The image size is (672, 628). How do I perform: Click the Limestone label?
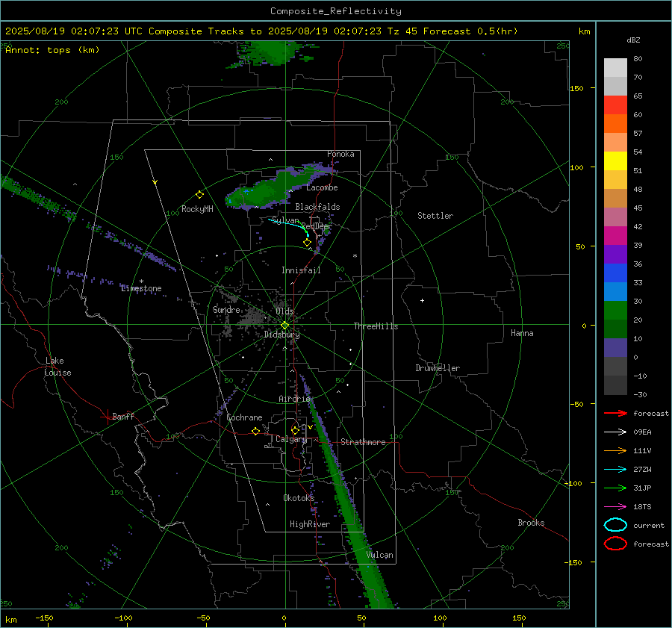[141, 288]
